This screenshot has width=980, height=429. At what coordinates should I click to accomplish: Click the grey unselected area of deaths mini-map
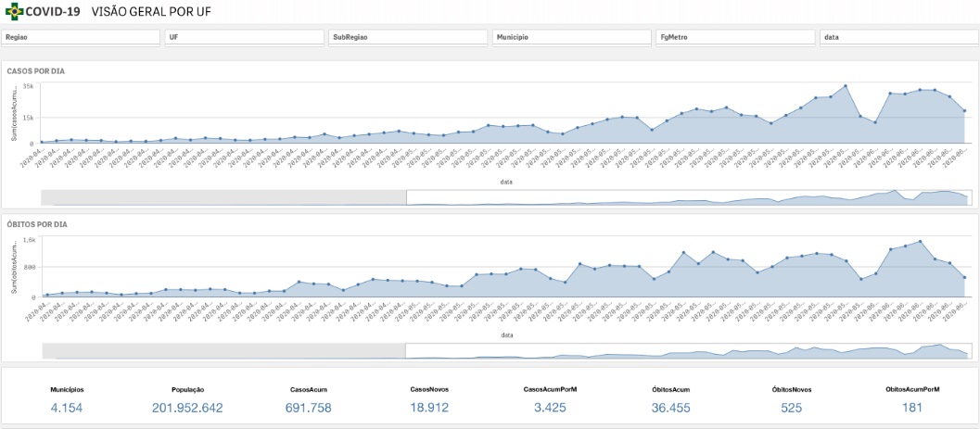223,350
